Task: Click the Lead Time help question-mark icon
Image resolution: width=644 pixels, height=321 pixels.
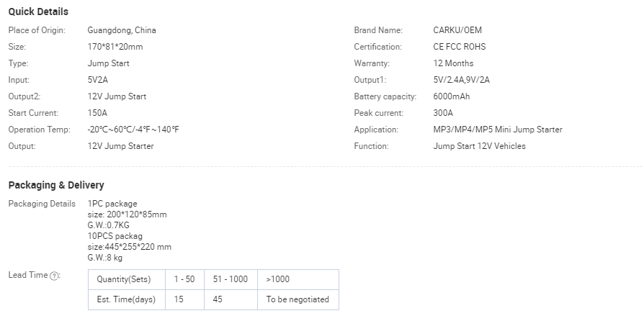Action: point(54,276)
